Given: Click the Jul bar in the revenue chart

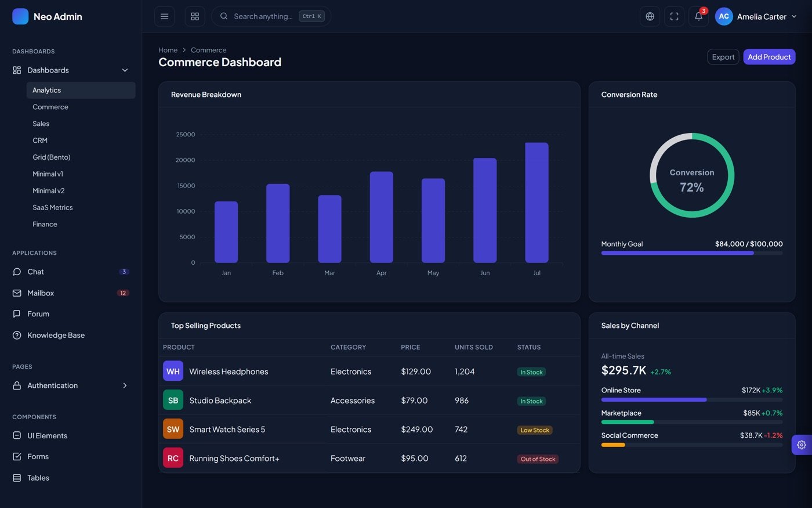Looking at the screenshot, I should 536,203.
